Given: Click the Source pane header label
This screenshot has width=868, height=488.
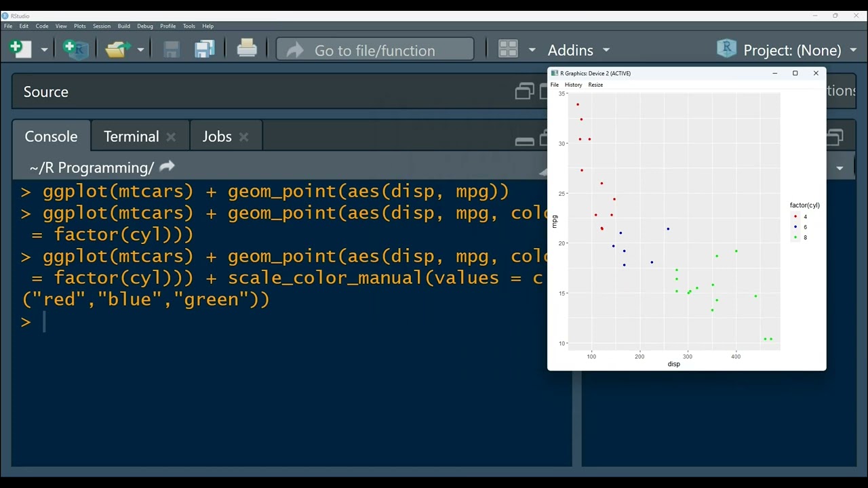Looking at the screenshot, I should [46, 92].
